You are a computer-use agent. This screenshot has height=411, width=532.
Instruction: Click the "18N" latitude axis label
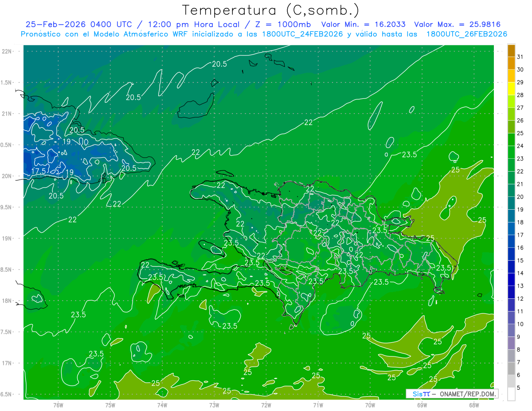[6, 301]
